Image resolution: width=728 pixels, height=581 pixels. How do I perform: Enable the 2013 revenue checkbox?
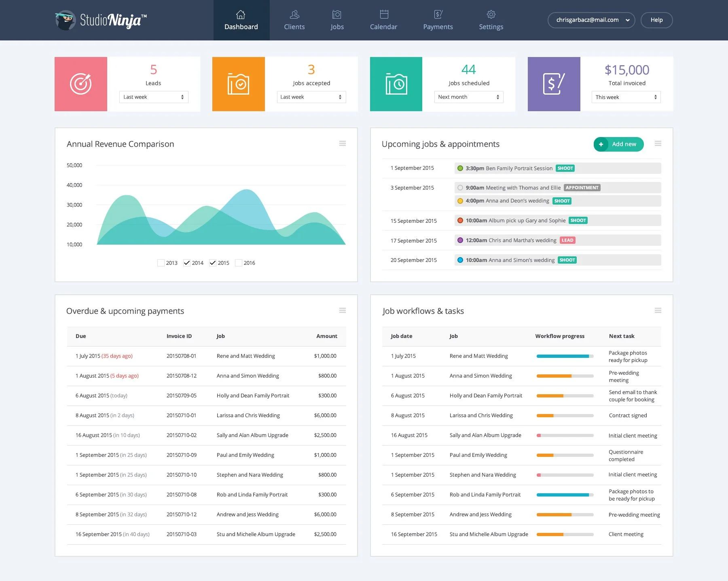(161, 263)
